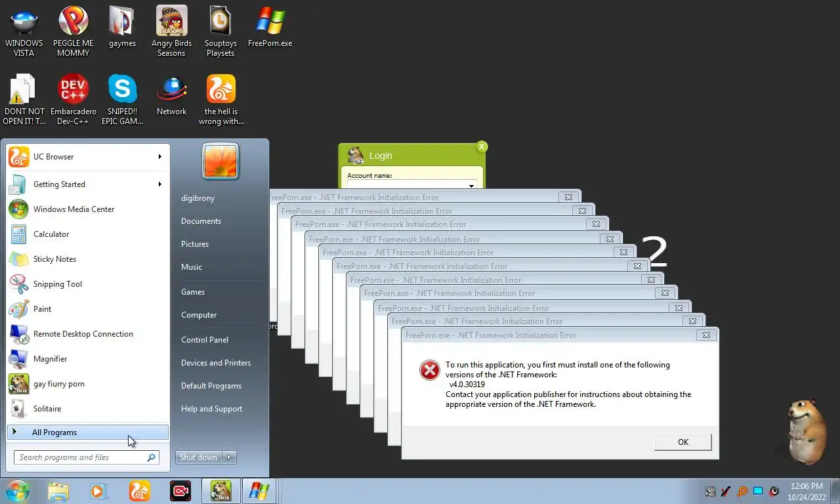Click the red-black checkmark tray icon
This screenshot has width=840, height=504.
pyautogui.click(x=726, y=491)
